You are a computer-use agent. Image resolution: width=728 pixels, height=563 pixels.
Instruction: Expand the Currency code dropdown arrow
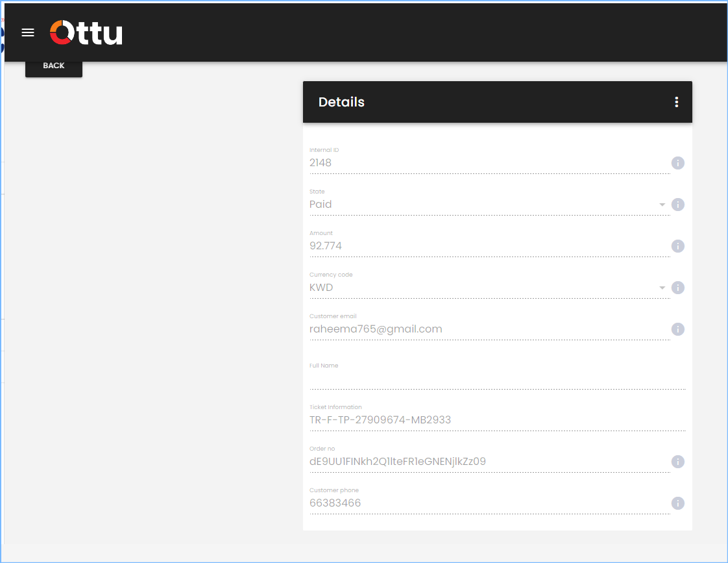click(662, 288)
